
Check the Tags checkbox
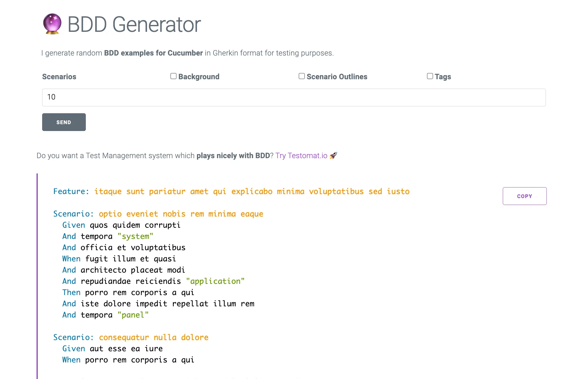(x=430, y=76)
